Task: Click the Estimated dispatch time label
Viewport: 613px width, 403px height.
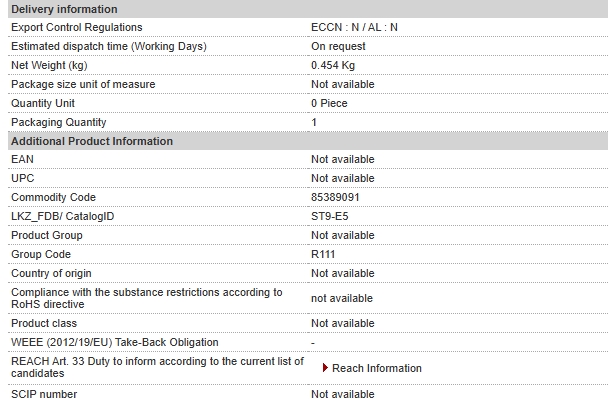Action: (x=109, y=46)
